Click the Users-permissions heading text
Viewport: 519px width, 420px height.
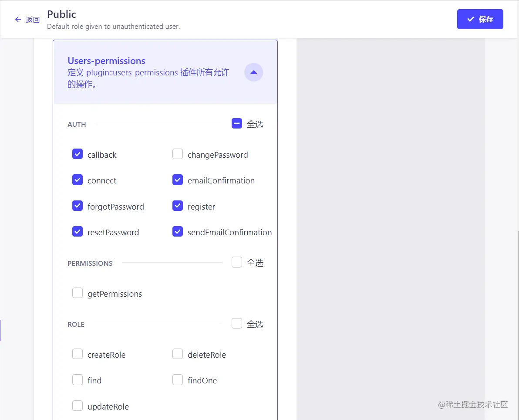(106, 61)
